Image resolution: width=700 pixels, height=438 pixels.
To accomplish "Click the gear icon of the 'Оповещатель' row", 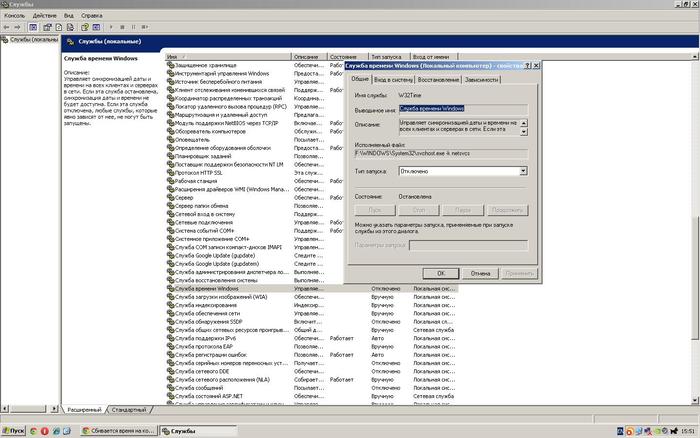I will click(171, 140).
